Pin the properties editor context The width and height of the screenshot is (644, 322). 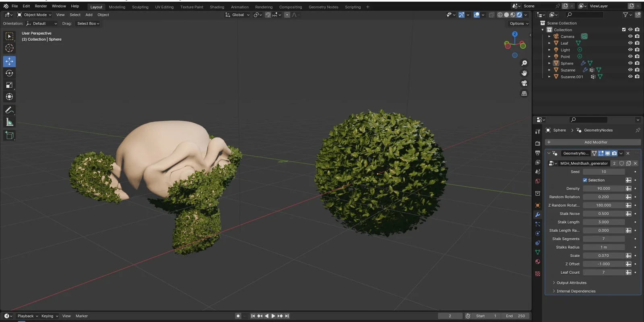(x=638, y=130)
